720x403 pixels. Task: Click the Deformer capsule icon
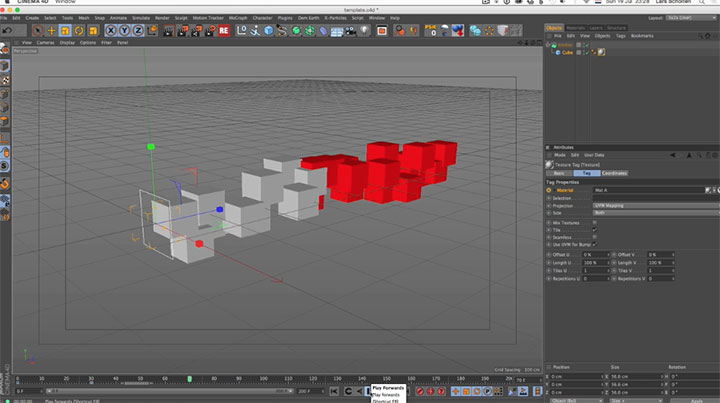pos(323,31)
